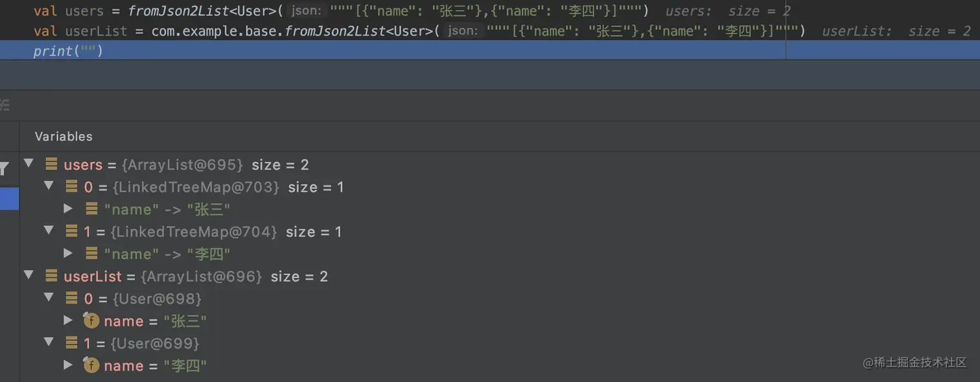Select the Variables panel tab

point(64,136)
